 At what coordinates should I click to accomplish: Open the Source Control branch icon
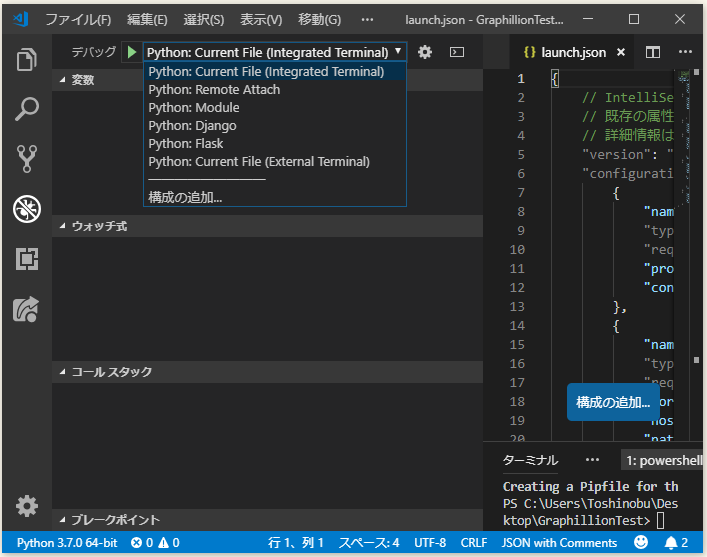[27, 159]
